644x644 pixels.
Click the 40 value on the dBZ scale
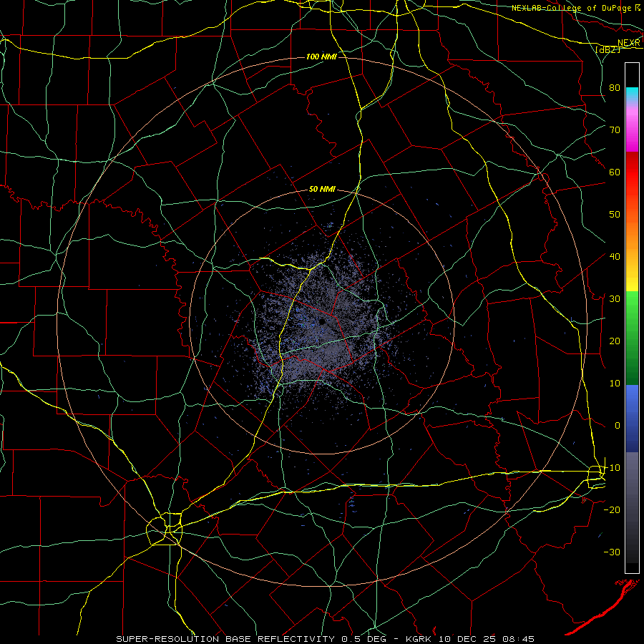(615, 256)
